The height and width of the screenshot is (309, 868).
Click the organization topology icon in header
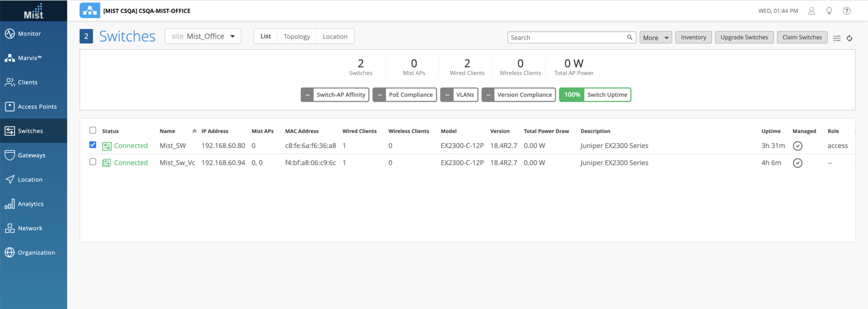90,11
